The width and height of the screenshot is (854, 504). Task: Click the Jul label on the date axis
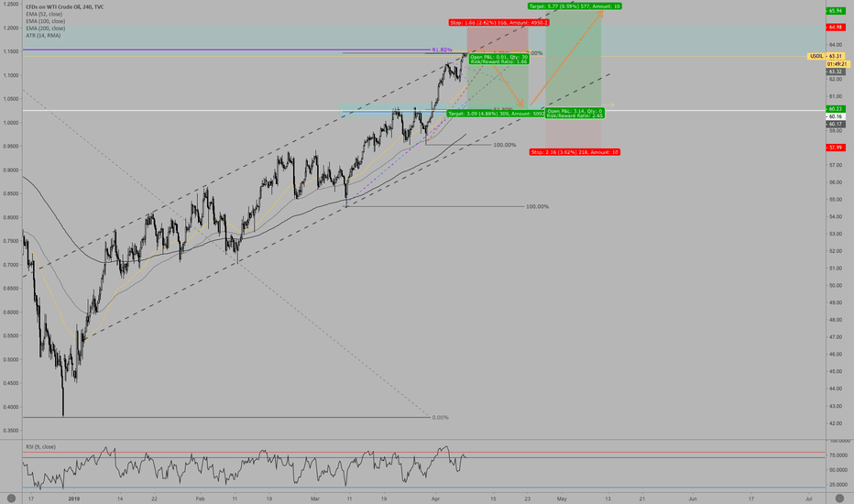tap(808, 499)
